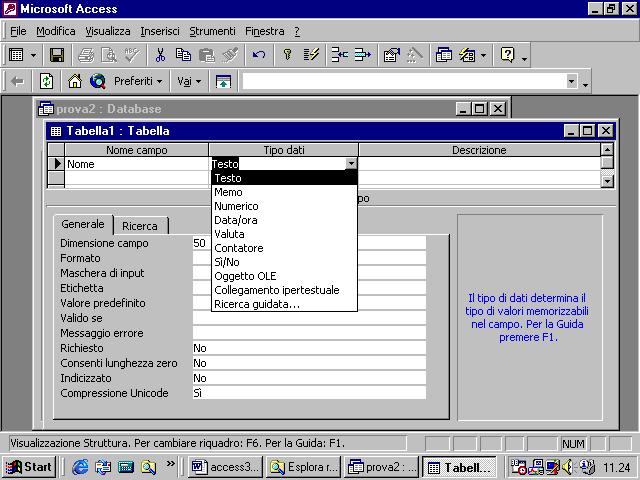Click the View datasheet toolbar icon
Viewport: 640px width, 480px height.
(16, 55)
